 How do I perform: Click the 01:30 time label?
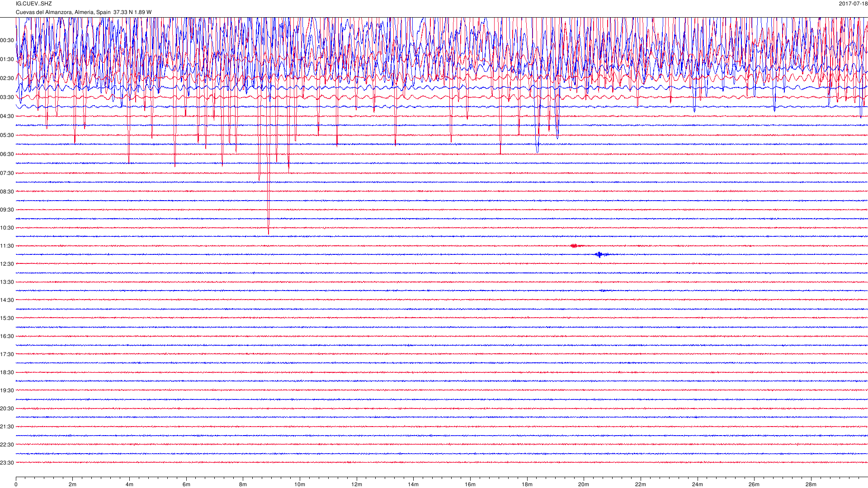pos(7,60)
